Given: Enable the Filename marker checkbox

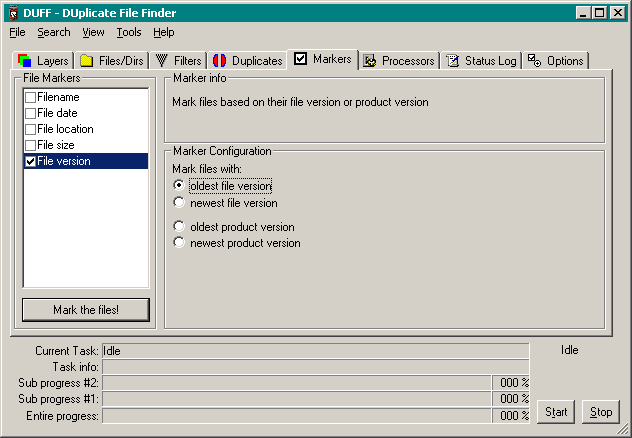Looking at the screenshot, I should 30,98.
